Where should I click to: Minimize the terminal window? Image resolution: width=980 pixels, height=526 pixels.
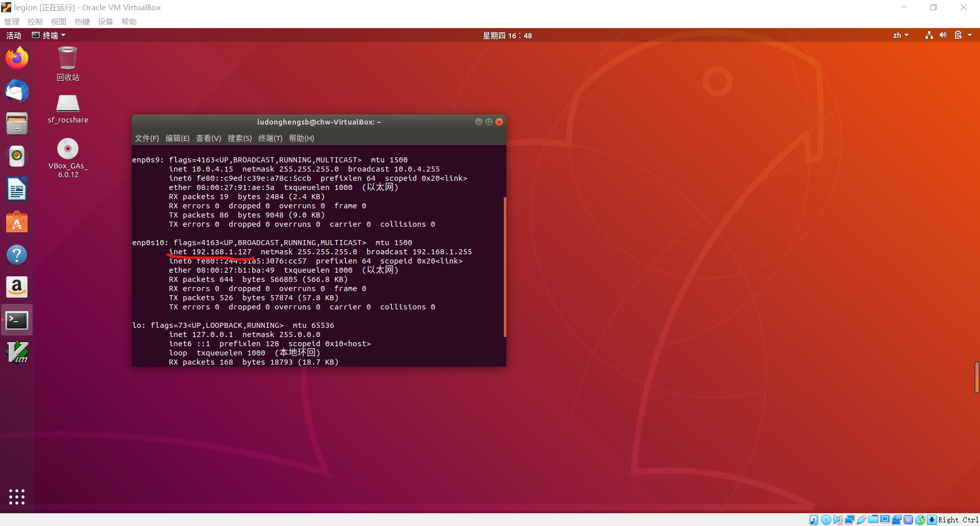pos(478,122)
